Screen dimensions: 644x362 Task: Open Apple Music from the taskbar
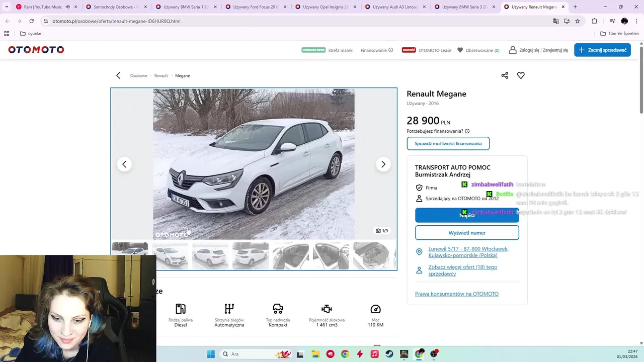pos(374,354)
